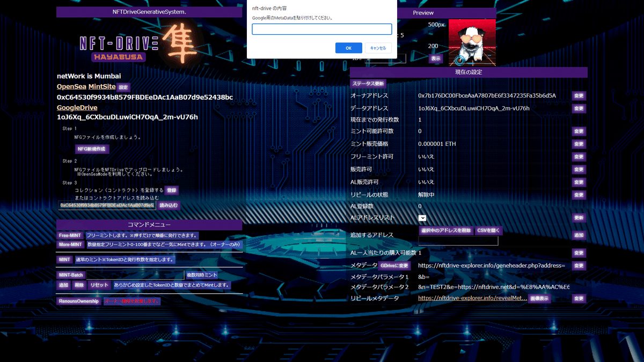Click the owner address 0x7b176DC00FbceAaA7807... value
644x362 pixels.
tap(487, 95)
